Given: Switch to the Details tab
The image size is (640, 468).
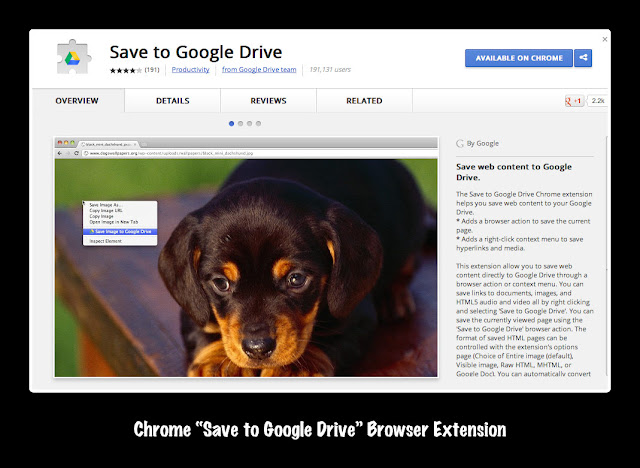Looking at the screenshot, I should coord(173,101).
